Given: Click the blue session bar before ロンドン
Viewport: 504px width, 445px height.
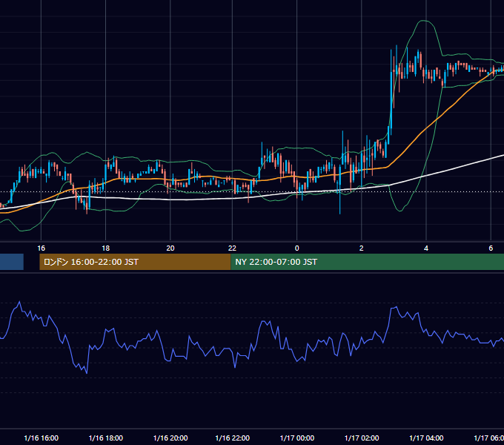Looking at the screenshot, I should [12, 262].
